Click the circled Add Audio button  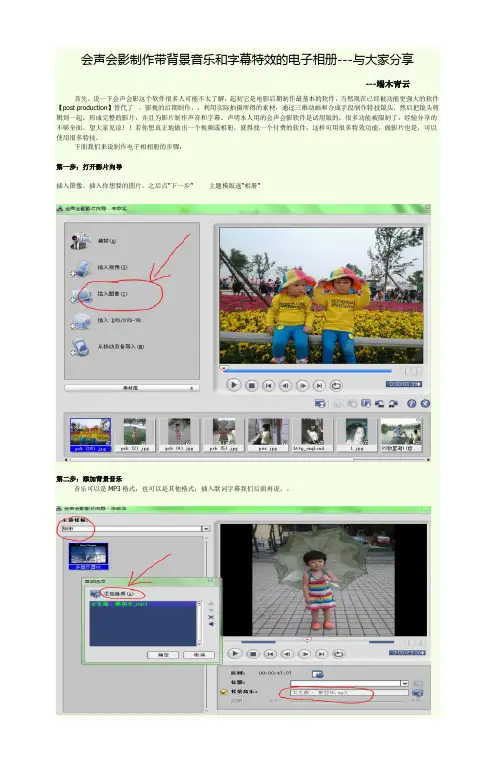pos(117,594)
